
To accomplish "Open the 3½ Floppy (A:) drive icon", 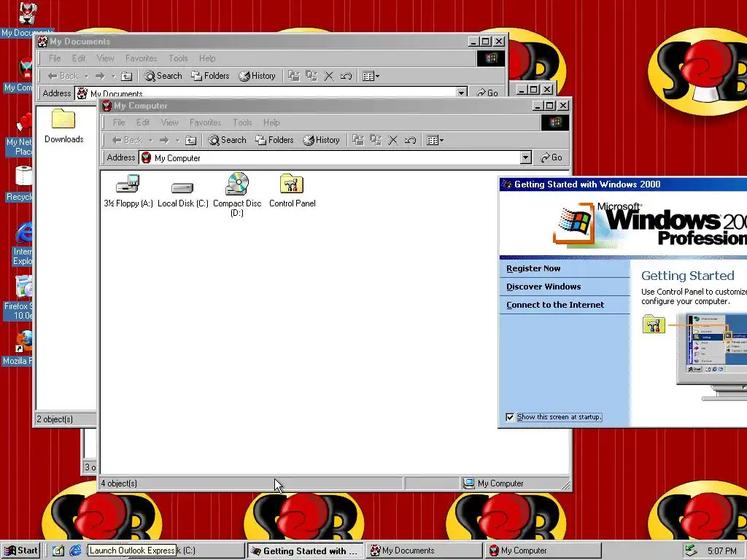I will tap(128, 184).
